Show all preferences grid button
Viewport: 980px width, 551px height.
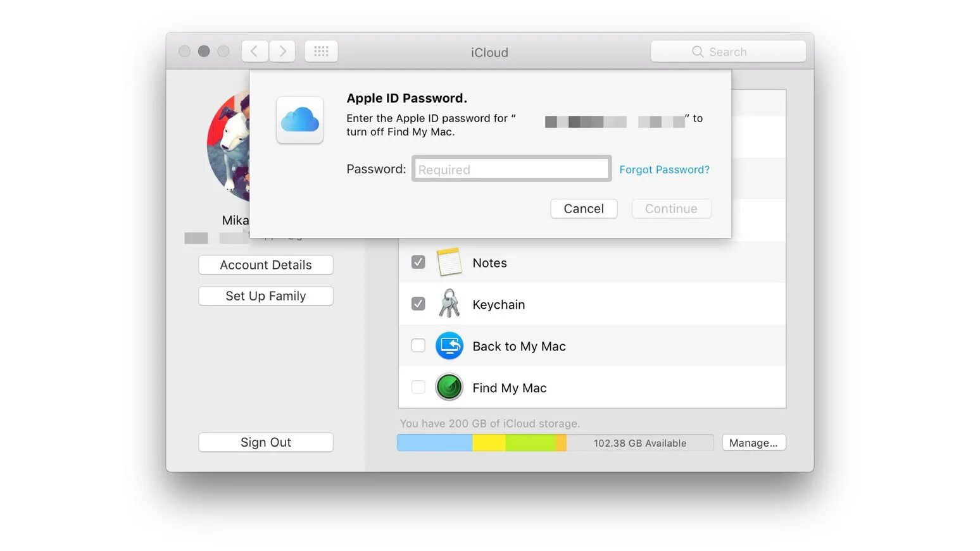[x=321, y=51]
